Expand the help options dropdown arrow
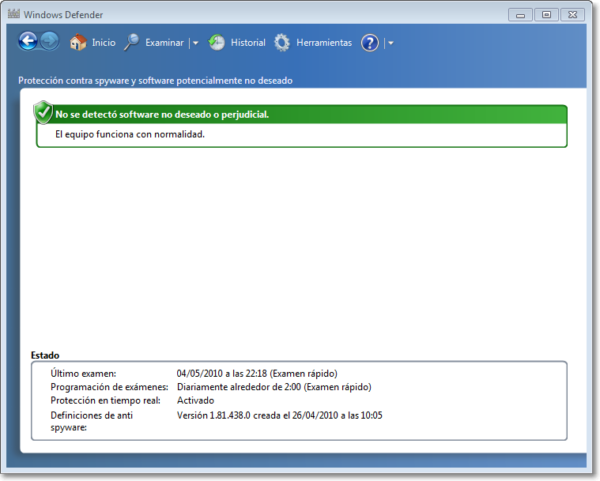The image size is (600, 481). (x=391, y=43)
